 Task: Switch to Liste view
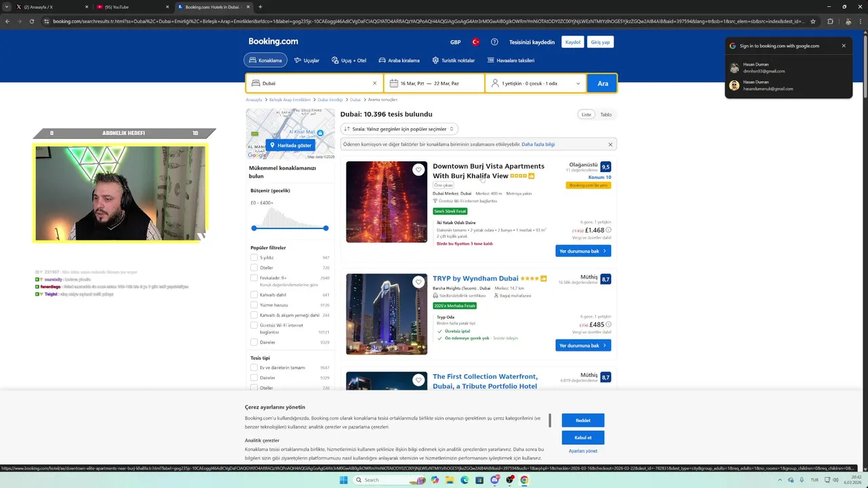(x=586, y=115)
